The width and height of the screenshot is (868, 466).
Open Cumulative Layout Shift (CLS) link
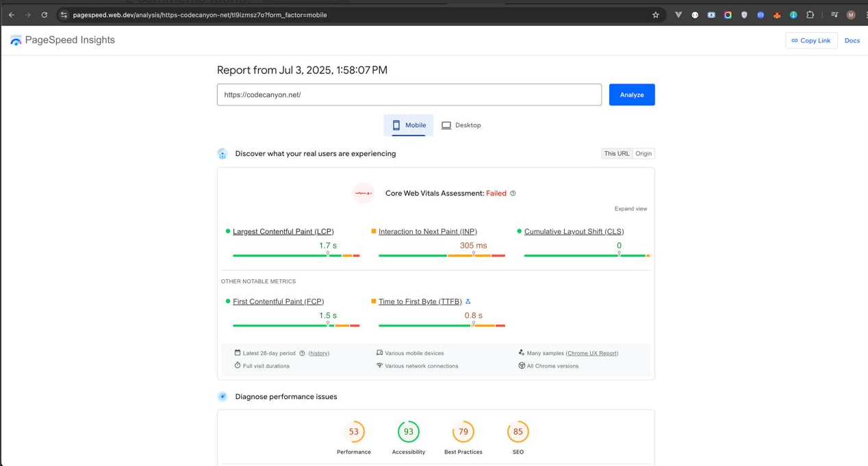[x=574, y=231]
